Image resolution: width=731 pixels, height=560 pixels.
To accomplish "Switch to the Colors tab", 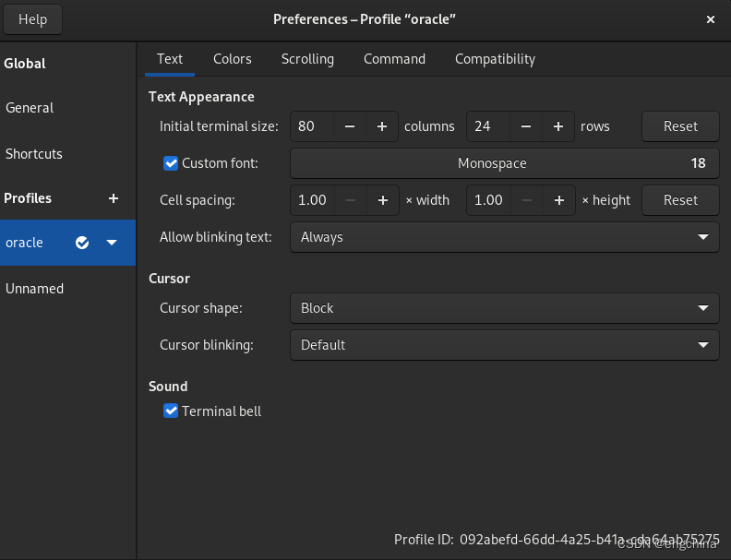I will click(233, 59).
